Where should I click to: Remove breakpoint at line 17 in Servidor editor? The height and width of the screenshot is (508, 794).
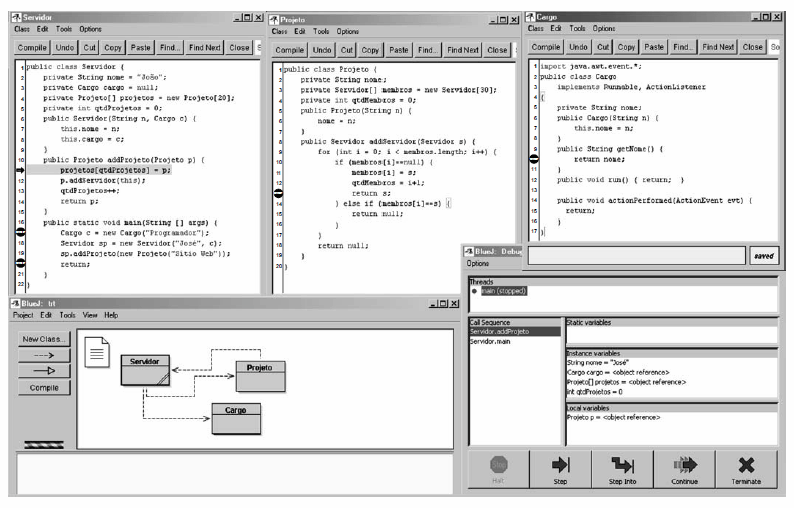pos(20,232)
